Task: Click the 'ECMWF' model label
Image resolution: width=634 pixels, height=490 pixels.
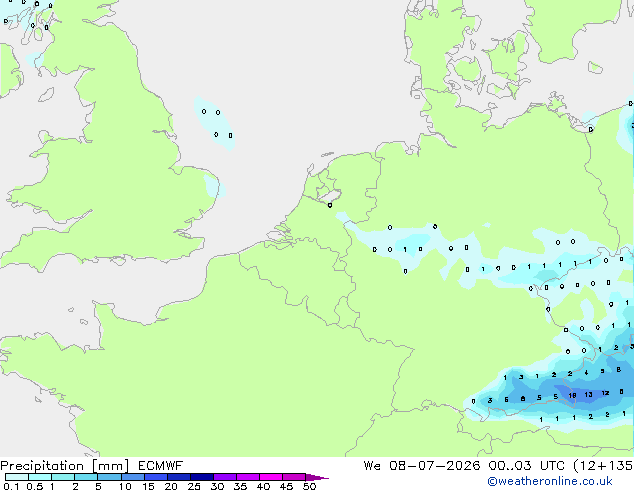Action: click(x=161, y=466)
